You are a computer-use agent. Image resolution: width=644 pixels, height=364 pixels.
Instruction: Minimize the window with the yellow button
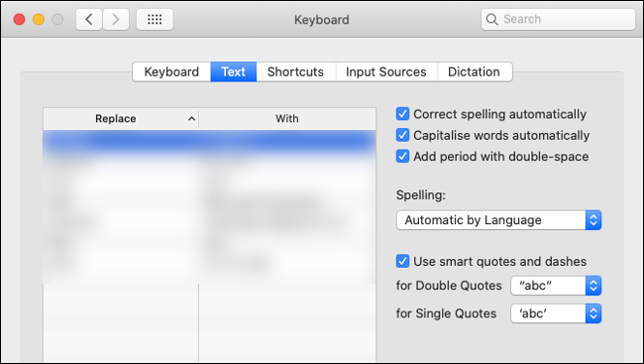39,19
